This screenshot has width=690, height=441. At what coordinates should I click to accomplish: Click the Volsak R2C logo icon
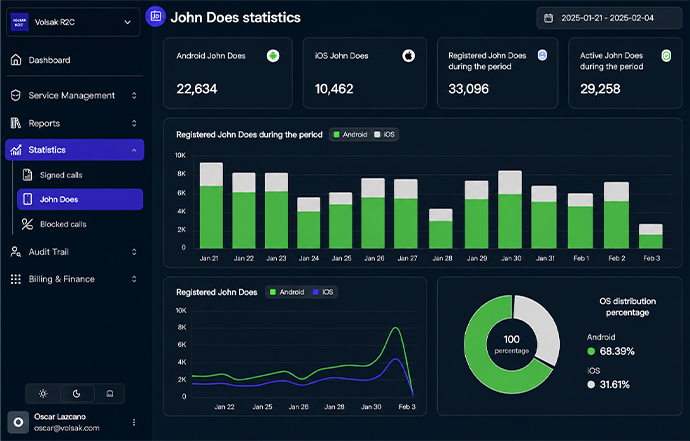19,22
